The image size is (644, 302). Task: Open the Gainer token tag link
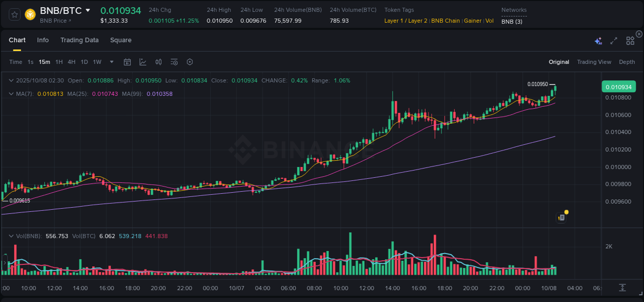point(472,21)
